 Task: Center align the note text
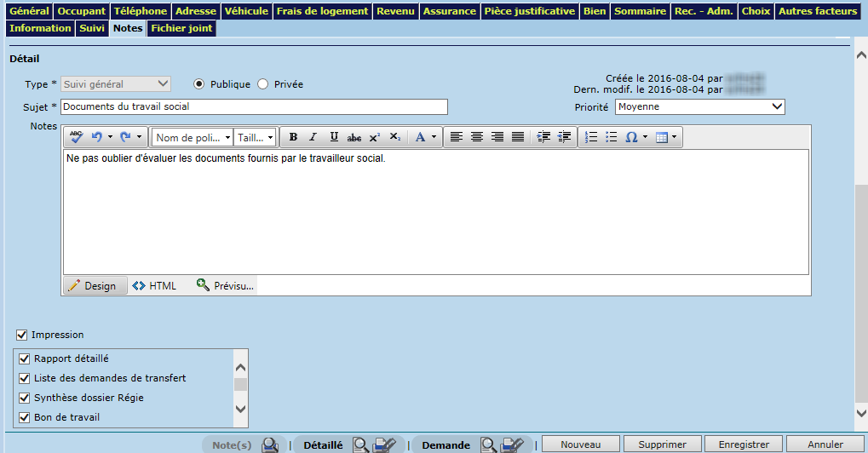(477, 137)
